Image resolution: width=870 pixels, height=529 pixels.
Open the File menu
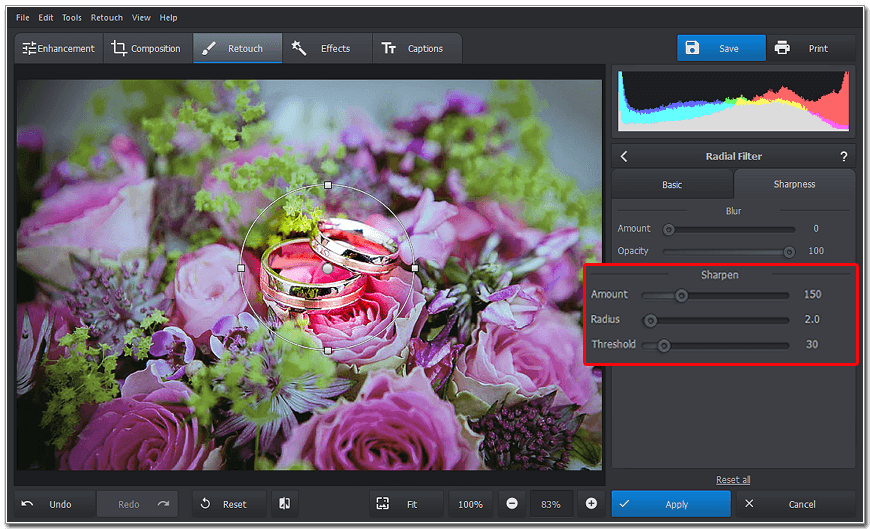coord(23,18)
